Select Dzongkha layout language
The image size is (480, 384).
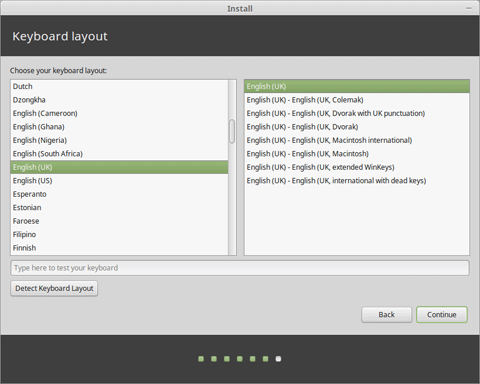pyautogui.click(x=119, y=100)
